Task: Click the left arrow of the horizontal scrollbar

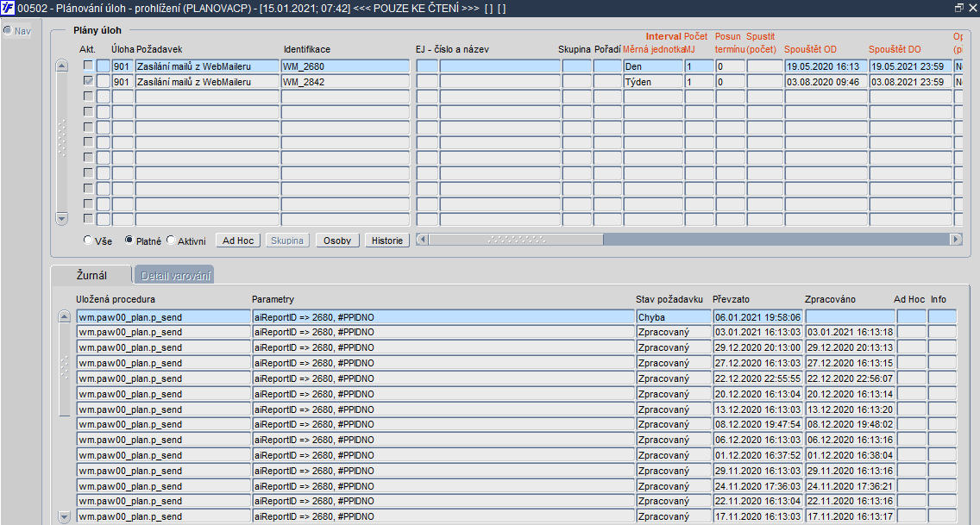Action: (x=422, y=239)
